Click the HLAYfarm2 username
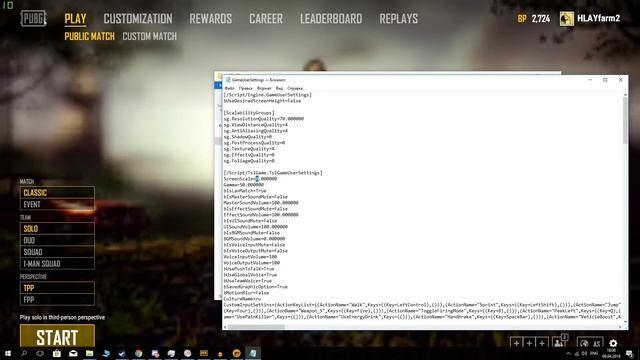The height and width of the screenshot is (360, 640). click(598, 18)
